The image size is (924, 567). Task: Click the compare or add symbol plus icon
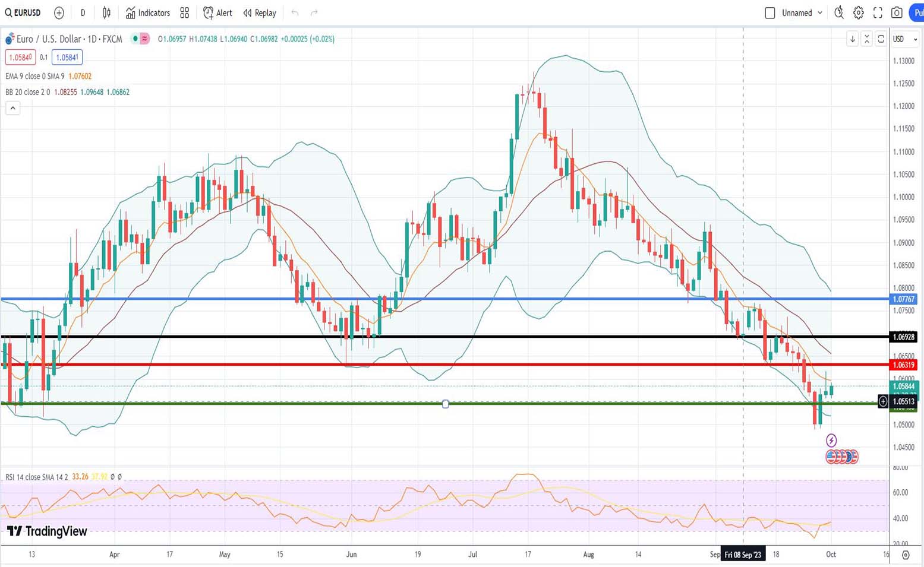59,12
